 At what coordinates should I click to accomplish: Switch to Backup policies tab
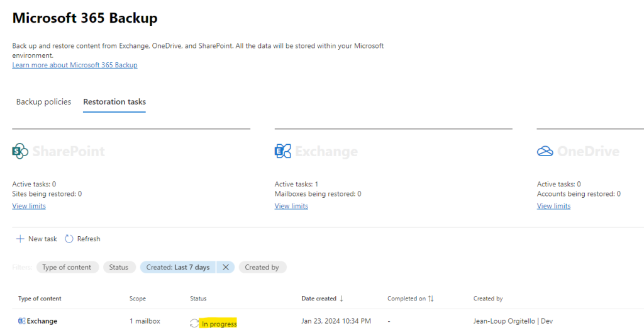coord(43,101)
